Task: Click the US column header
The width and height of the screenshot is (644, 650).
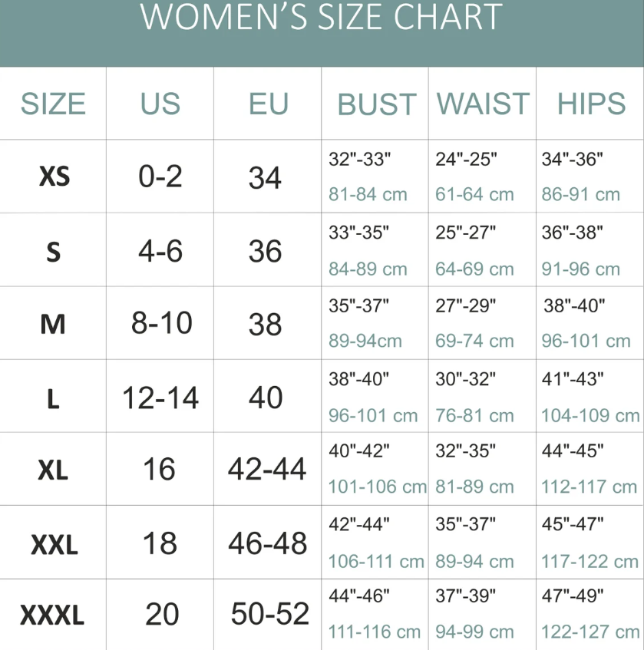Action: point(160,104)
